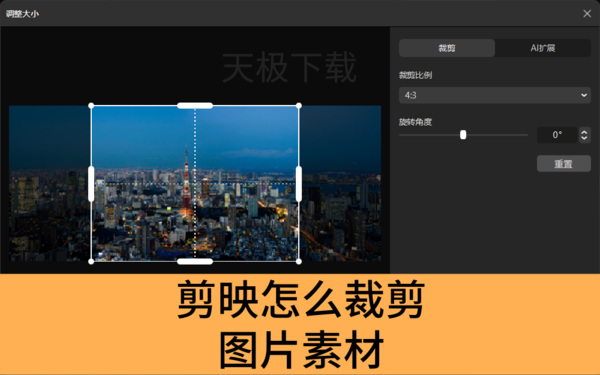Switch to the 裁剪 tab
The width and height of the screenshot is (600, 375).
click(447, 48)
